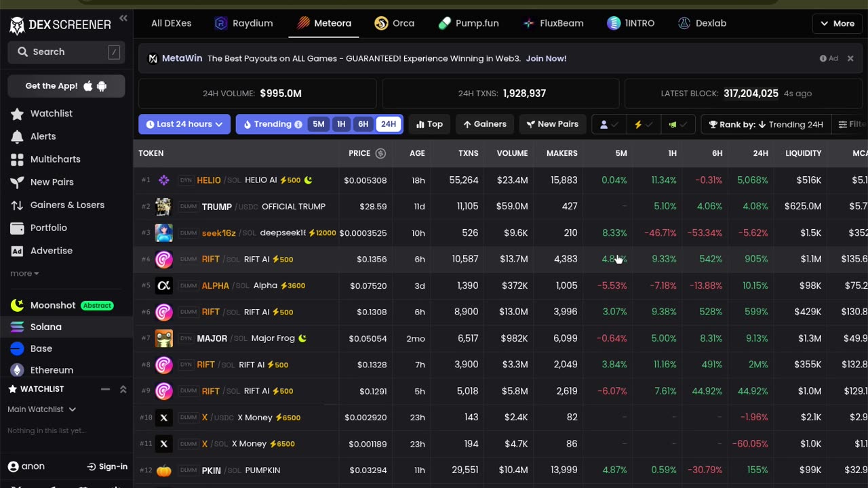
Task: Toggle the lightning boost filter checkbox
Action: coord(643,124)
